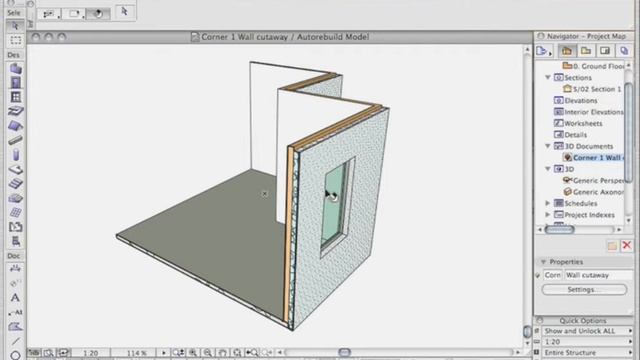Delete selected Navigator item with red X
The image size is (640, 360).
point(627,246)
